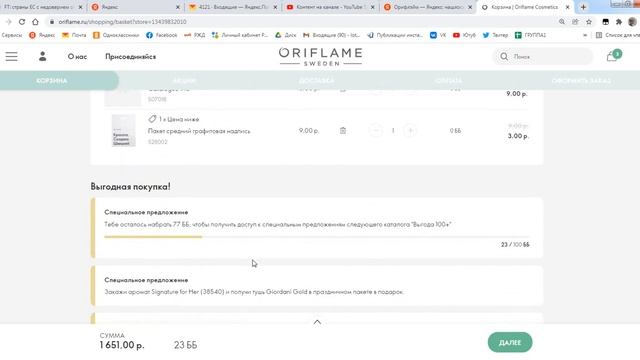Open the О нас menu link

click(x=77, y=56)
